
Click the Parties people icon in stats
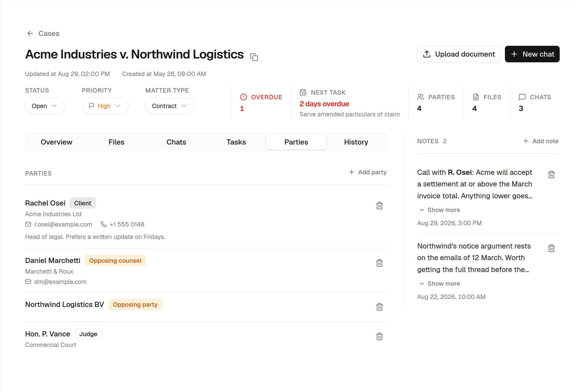[x=421, y=97]
